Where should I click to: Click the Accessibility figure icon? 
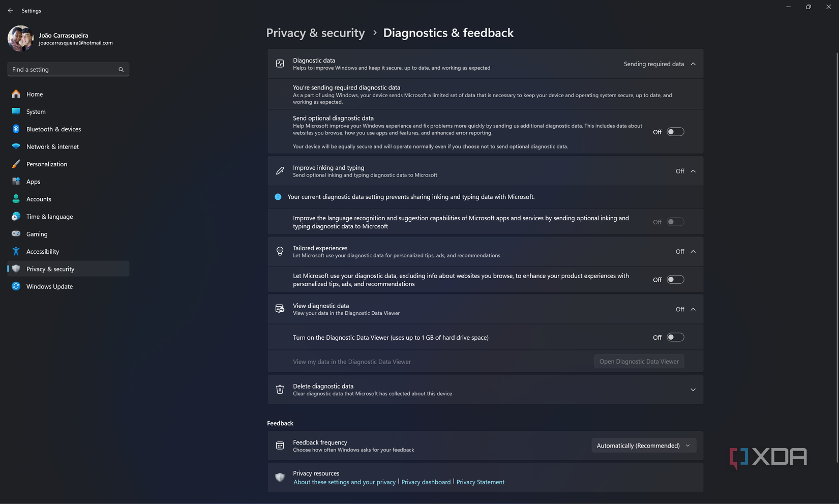click(x=16, y=251)
